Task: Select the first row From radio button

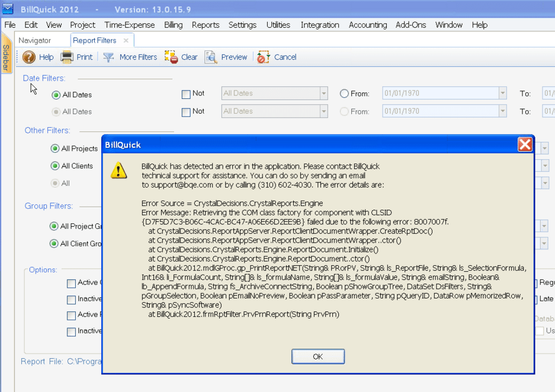Action: click(344, 94)
